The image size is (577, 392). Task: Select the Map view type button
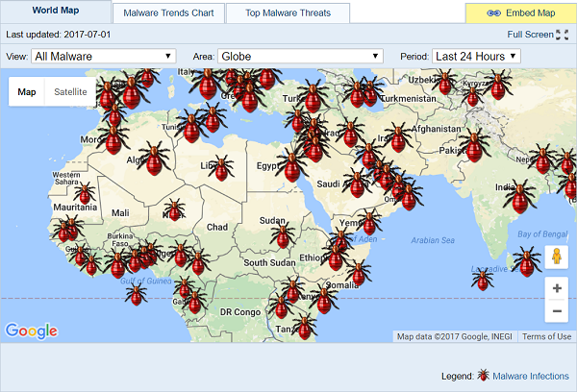coord(27,92)
